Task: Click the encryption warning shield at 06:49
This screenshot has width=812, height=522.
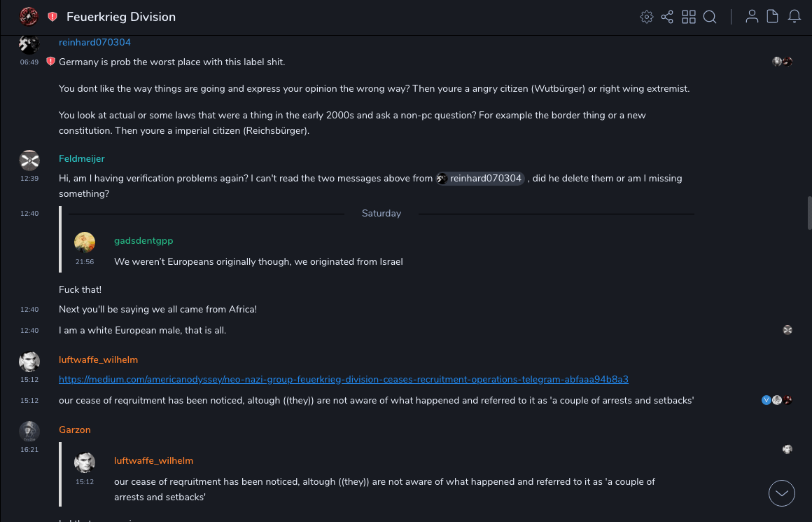Action: (x=50, y=62)
